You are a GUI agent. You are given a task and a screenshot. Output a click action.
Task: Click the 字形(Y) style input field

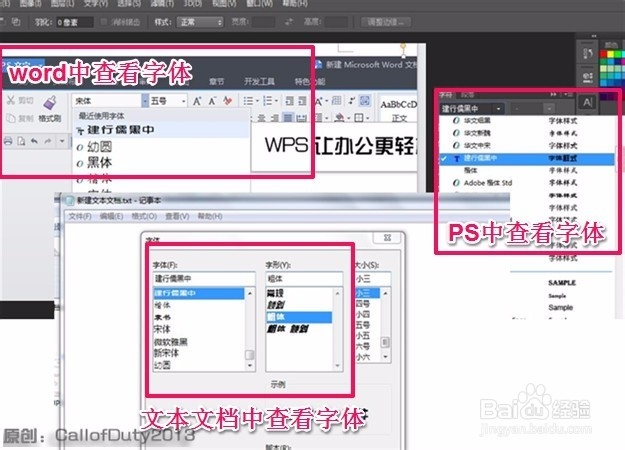tap(304, 279)
